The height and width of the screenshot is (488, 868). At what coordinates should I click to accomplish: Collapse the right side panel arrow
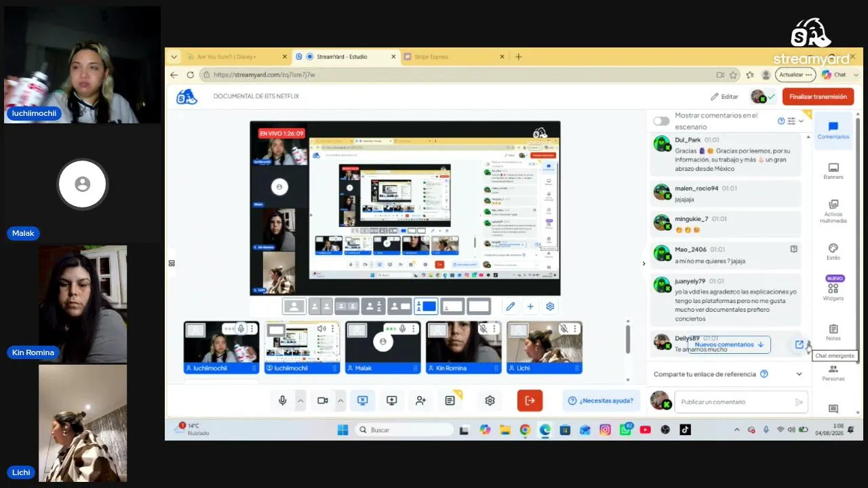click(644, 264)
